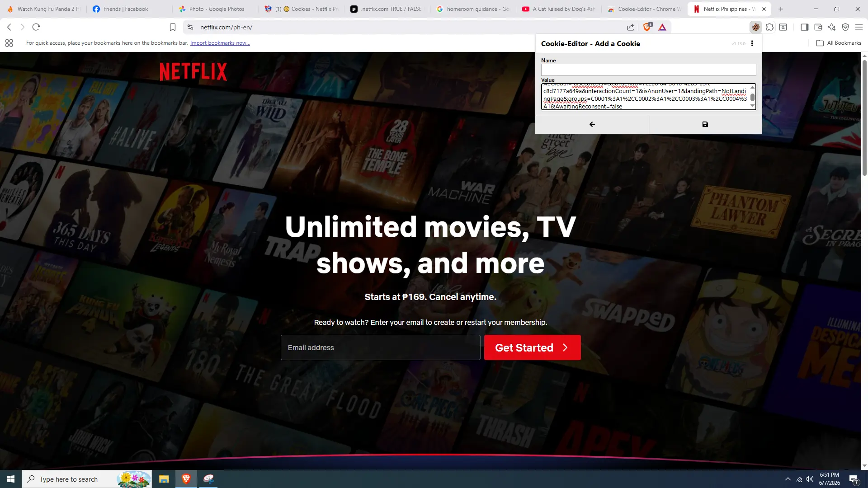
Task: Click the cookie Name input field
Action: (648, 70)
